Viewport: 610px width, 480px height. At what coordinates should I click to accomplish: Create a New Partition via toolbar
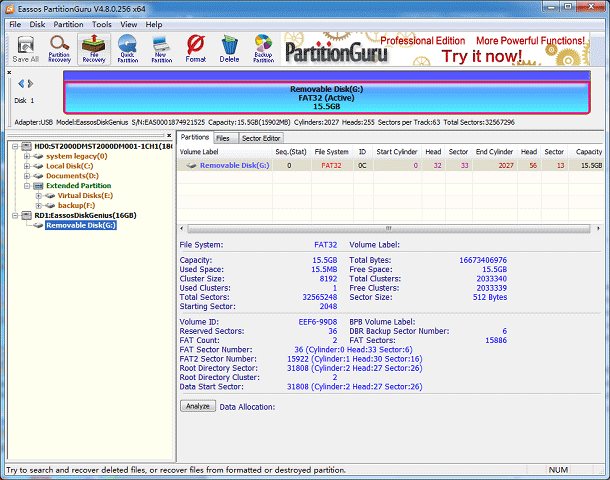(161, 49)
